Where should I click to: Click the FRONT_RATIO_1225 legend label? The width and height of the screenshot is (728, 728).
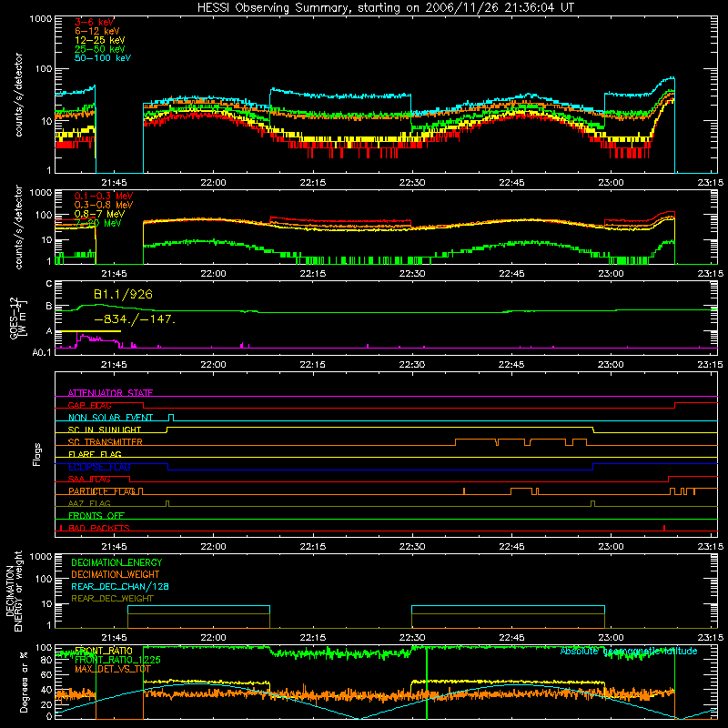[x=117, y=660]
